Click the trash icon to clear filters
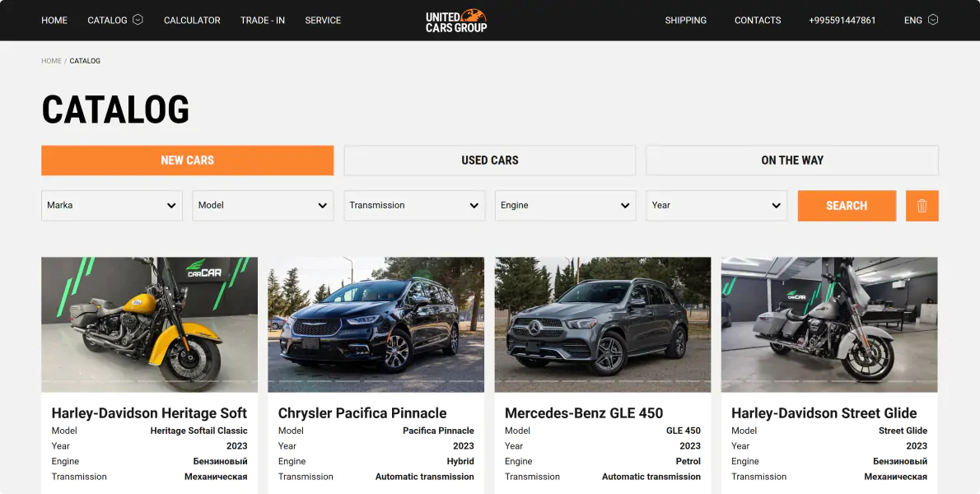This screenshot has height=494, width=980. (922, 206)
